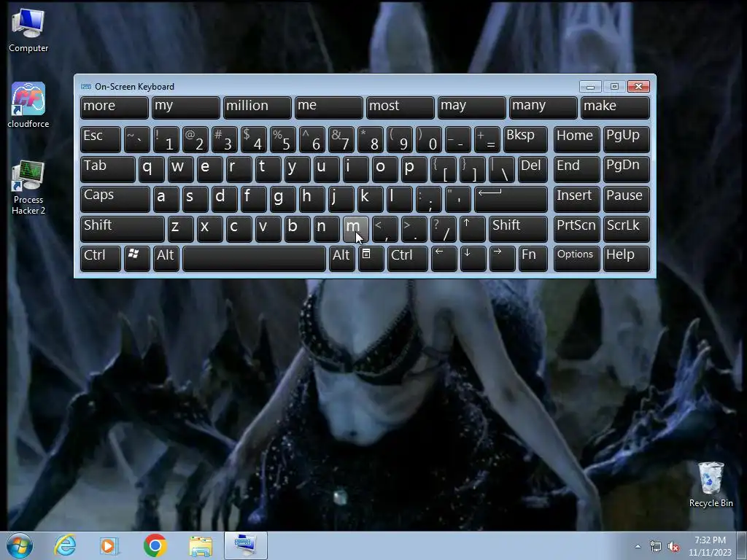
Task: Click the On-Screen Keyboard title icon
Action: pos(86,87)
